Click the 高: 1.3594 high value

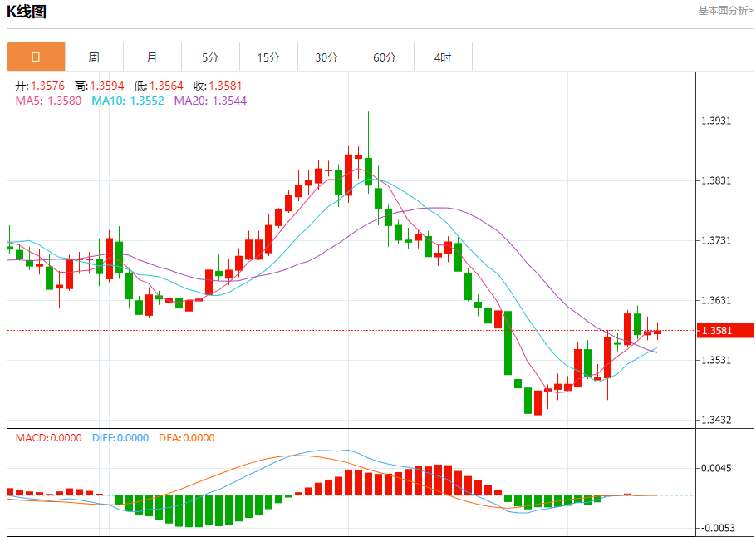(100, 86)
